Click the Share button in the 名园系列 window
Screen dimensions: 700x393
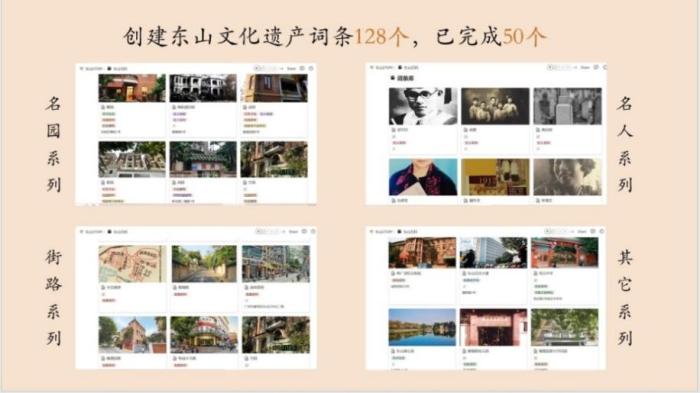[x=291, y=68]
